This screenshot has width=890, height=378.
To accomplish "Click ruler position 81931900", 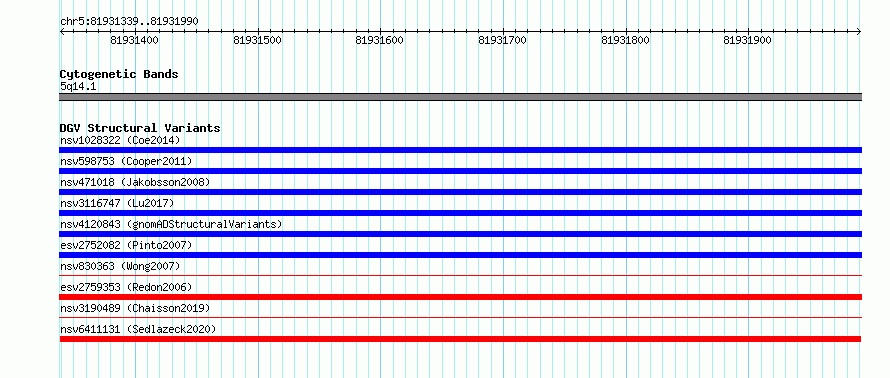I will click(x=748, y=40).
